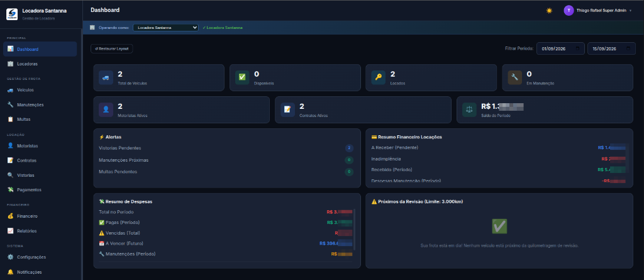The width and height of the screenshot is (644, 280).
Task: Click the Notificações bell icon in sidebar
Action: 10,272
